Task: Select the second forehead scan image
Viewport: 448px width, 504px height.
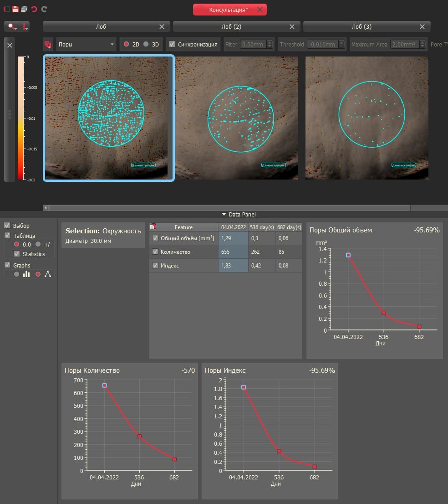Action: pos(237,118)
